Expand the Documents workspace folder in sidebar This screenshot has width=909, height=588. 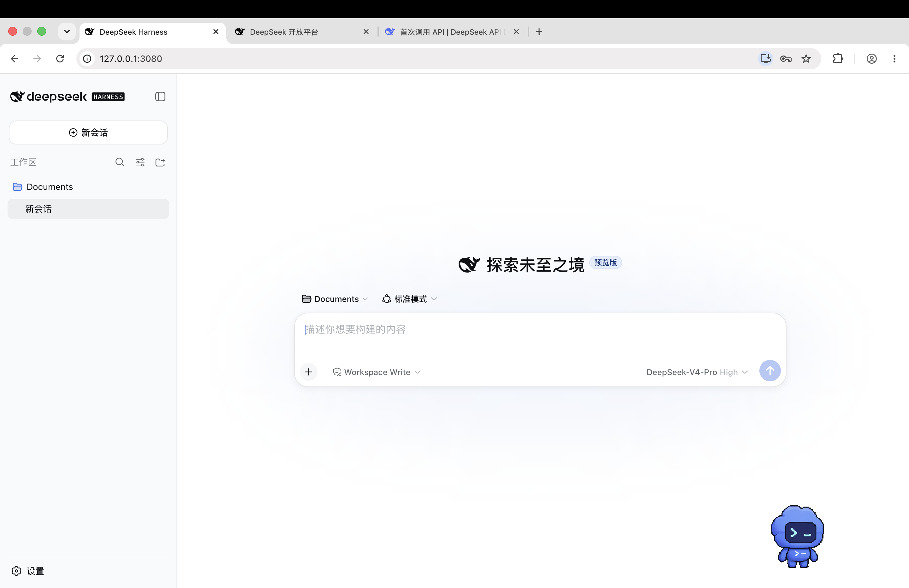pos(88,187)
